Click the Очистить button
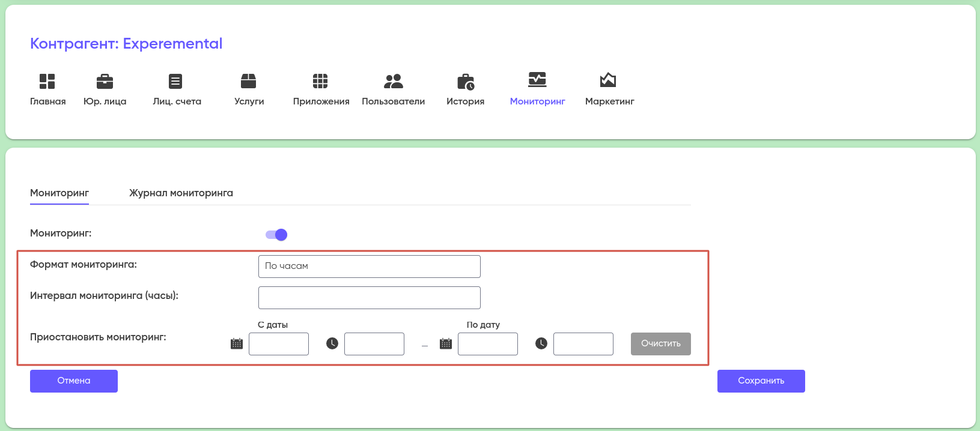980x431 pixels. 660,344
